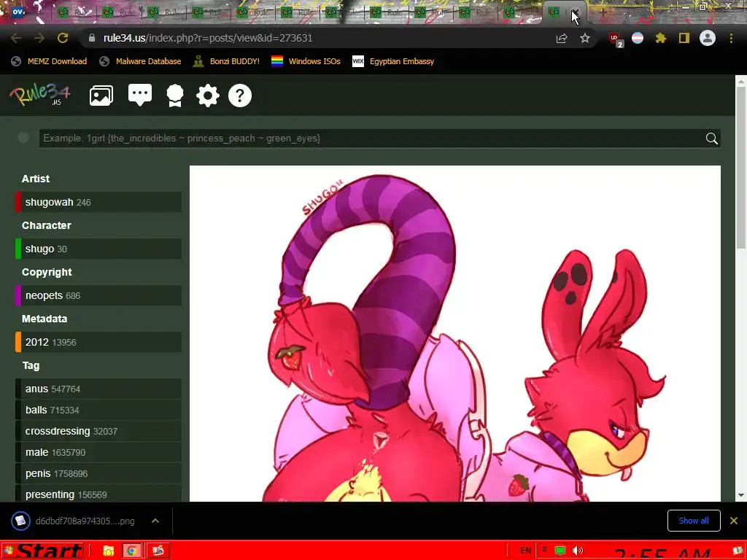Open the MEMZ Download bookmark
This screenshot has height=560, width=747.
point(49,61)
